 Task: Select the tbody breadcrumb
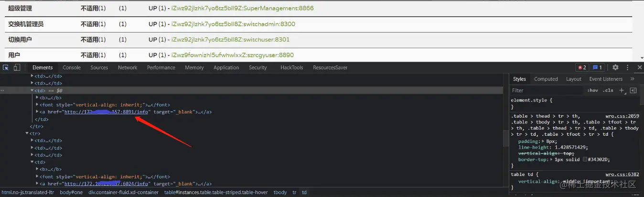pyautogui.click(x=280, y=192)
